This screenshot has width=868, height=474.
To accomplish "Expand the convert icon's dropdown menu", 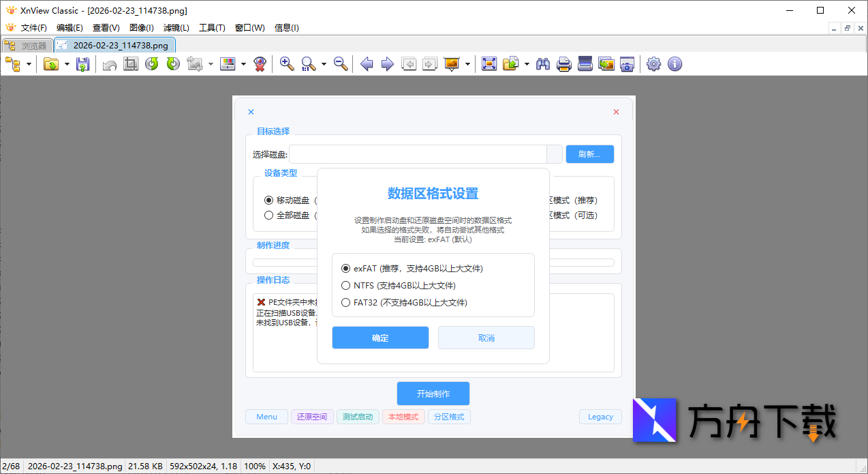I will coord(211,63).
